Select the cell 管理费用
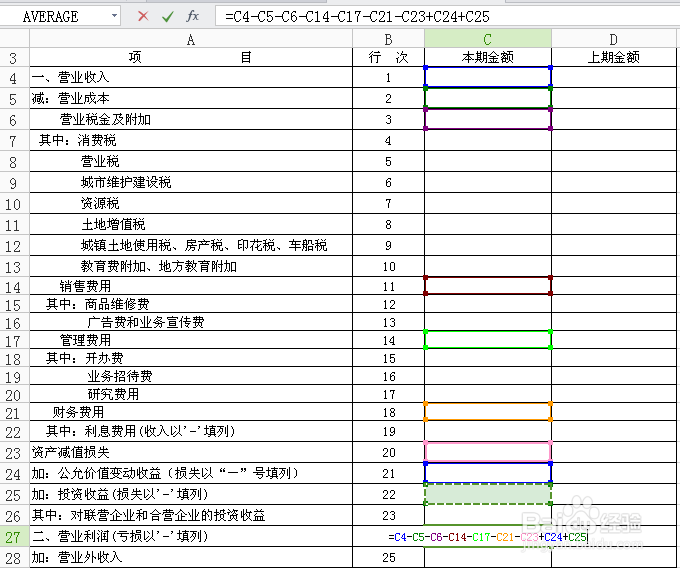680x568 pixels. pos(191,340)
